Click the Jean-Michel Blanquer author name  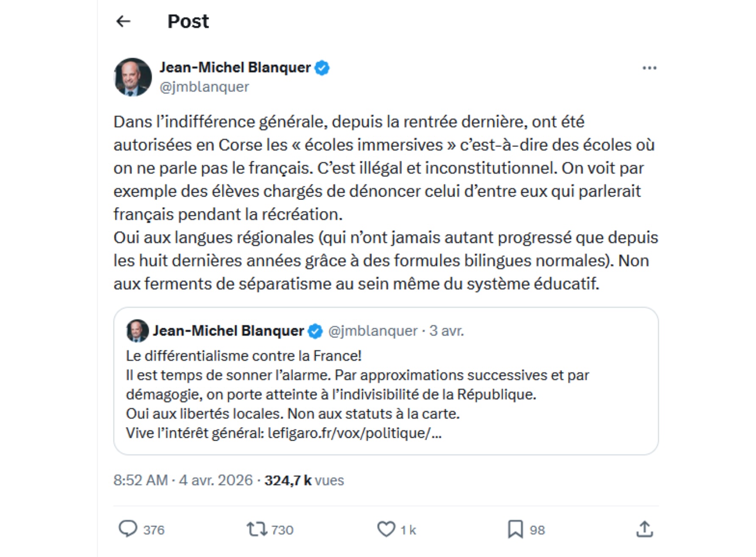point(235,68)
